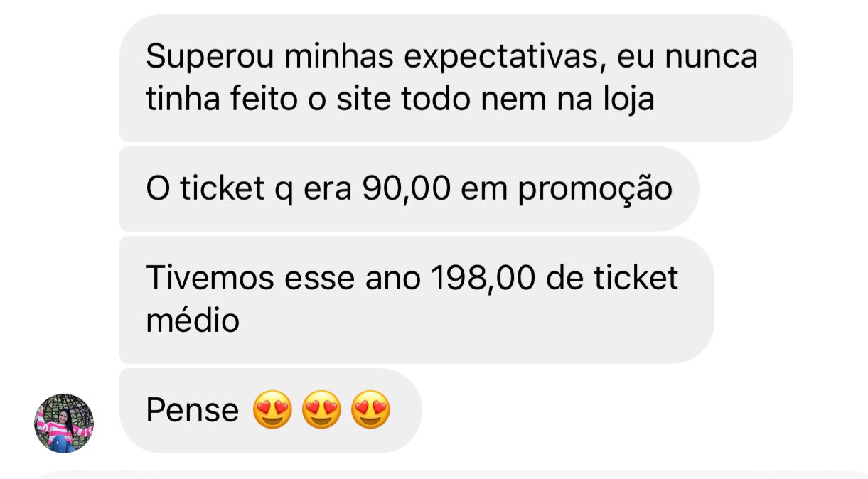This screenshot has height=479, width=868.
Task: Click the middle heart-eyes emoji
Action: coord(321,411)
